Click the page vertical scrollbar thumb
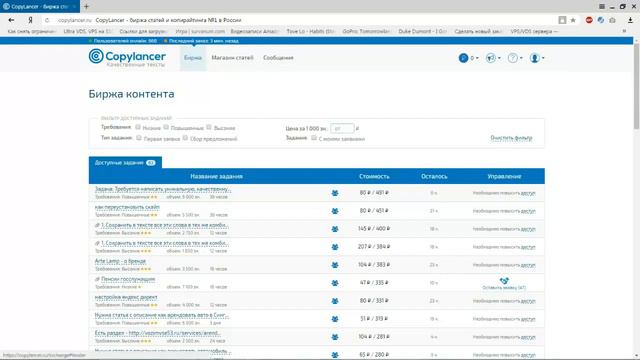640x360 pixels. point(636,86)
